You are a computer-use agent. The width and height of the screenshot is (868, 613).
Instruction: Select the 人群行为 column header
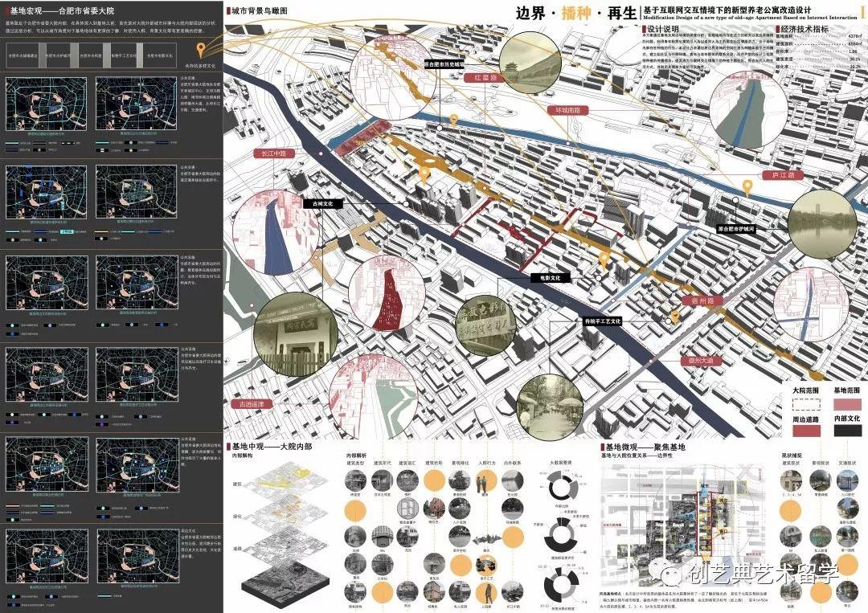click(486, 463)
